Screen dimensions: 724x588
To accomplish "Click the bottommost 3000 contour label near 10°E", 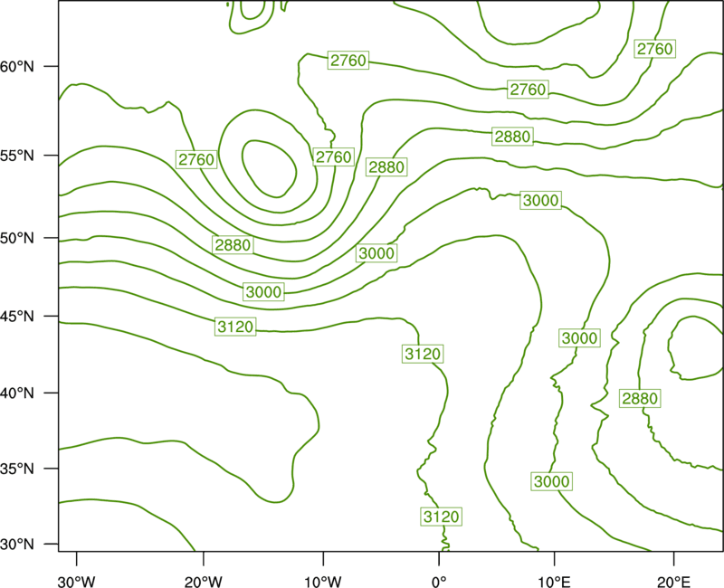I will tap(552, 481).
